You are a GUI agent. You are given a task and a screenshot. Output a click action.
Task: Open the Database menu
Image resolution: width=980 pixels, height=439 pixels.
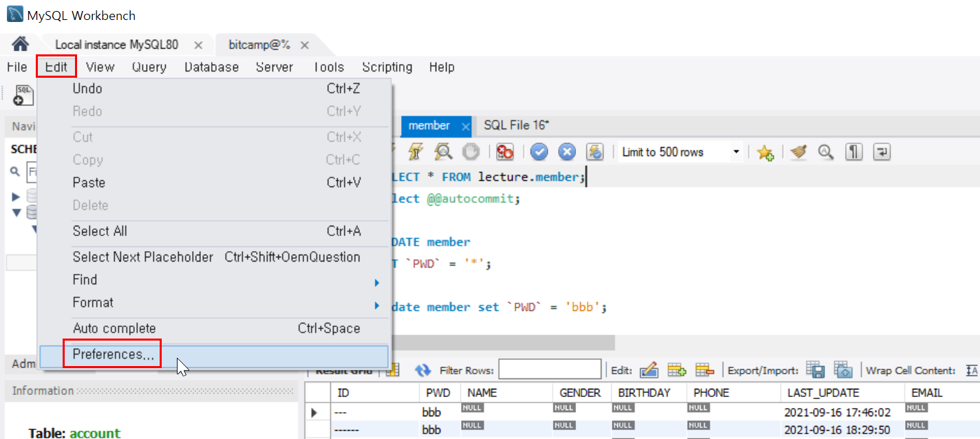[x=211, y=67]
